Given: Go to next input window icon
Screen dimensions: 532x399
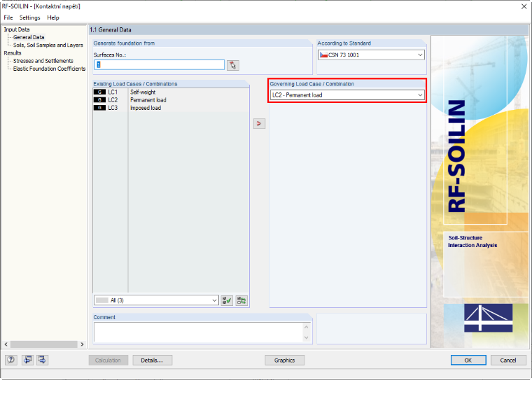Looking at the screenshot, I should [x=42, y=360].
